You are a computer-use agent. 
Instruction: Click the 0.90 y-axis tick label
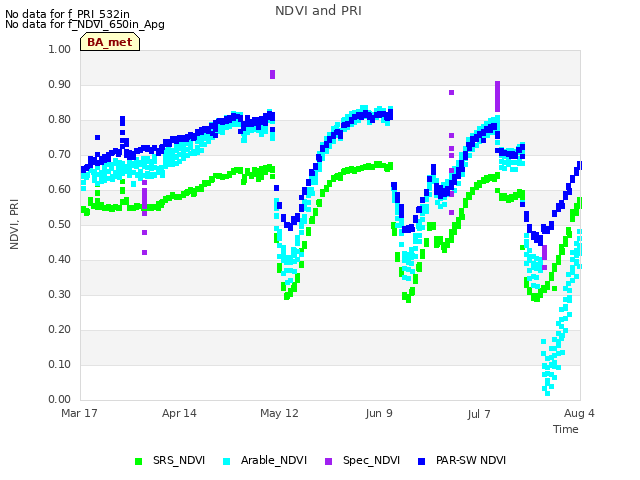(60, 84)
